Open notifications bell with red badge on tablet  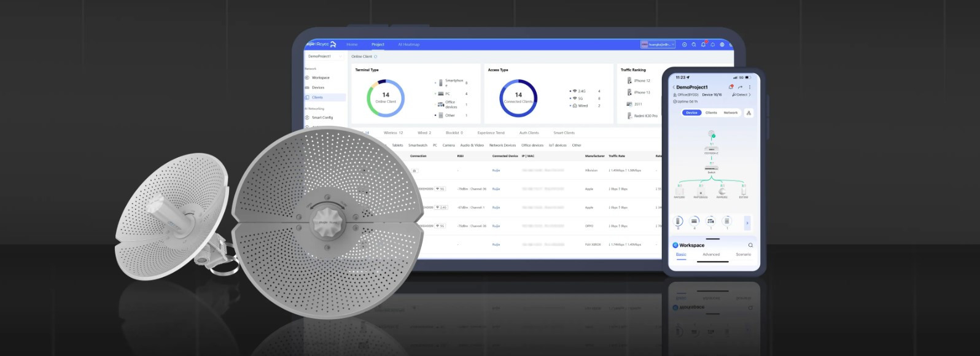704,44
